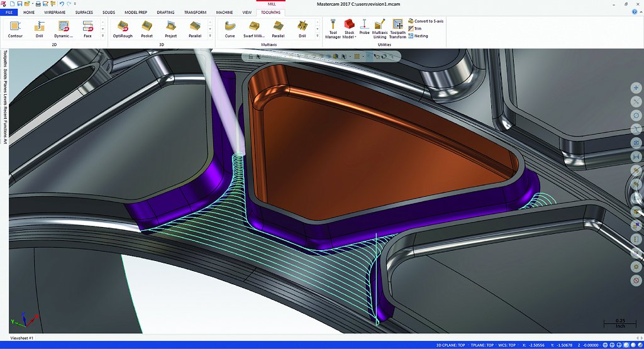This screenshot has height=349, width=644.
Task: Click WCS: TOP in status bar
Action: [x=506, y=345]
